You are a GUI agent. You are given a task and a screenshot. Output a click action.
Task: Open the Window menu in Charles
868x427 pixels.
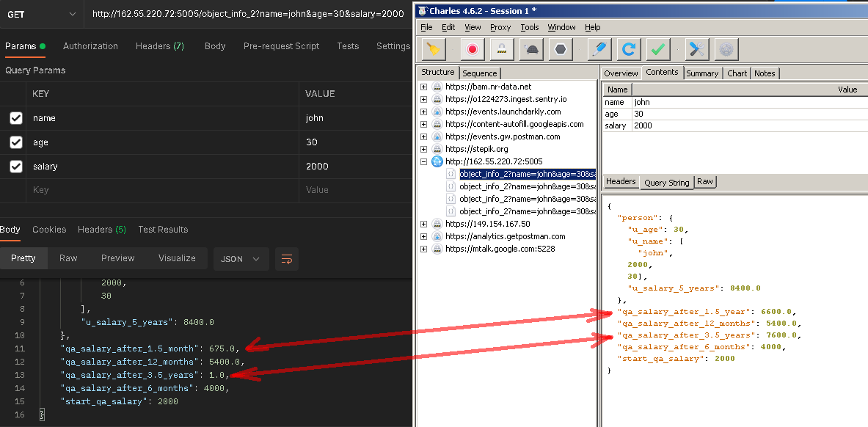(x=562, y=27)
